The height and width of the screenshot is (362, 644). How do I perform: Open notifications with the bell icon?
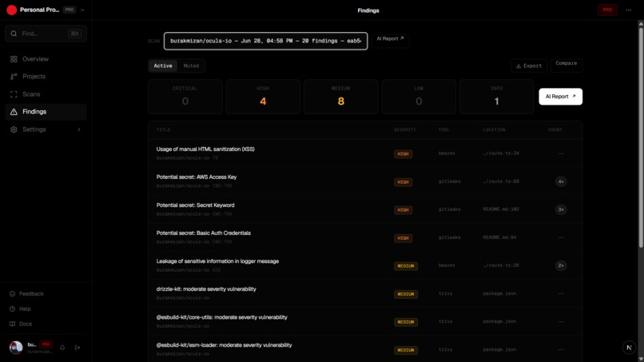62,348
